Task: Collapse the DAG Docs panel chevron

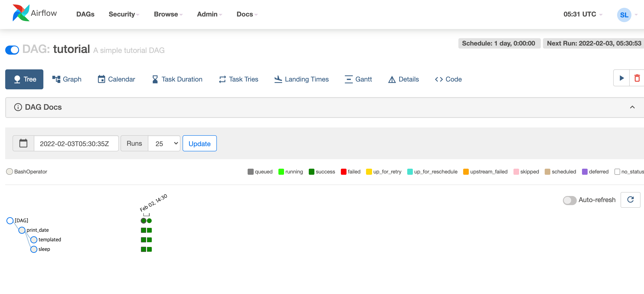Action: coord(632,107)
